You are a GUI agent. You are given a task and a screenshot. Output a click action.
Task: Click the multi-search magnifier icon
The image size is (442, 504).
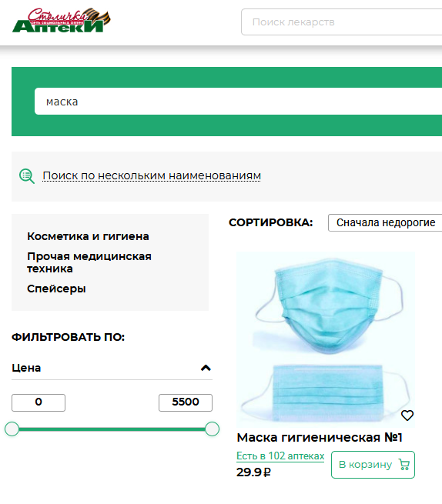pyautogui.click(x=27, y=176)
